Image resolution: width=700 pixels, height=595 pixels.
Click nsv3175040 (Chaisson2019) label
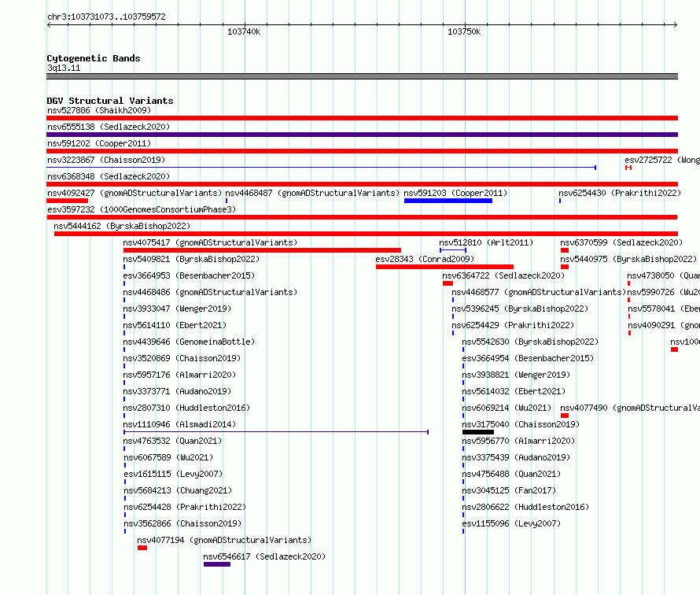click(521, 424)
